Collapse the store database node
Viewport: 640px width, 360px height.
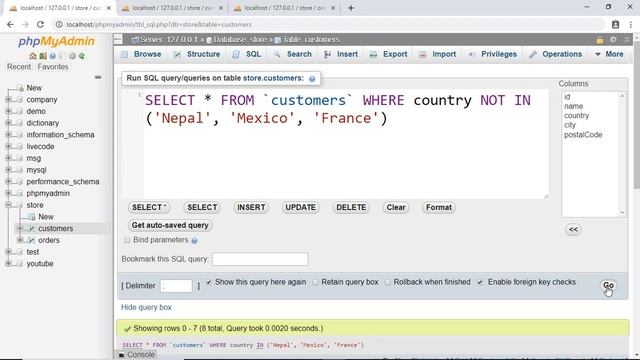click(8, 205)
